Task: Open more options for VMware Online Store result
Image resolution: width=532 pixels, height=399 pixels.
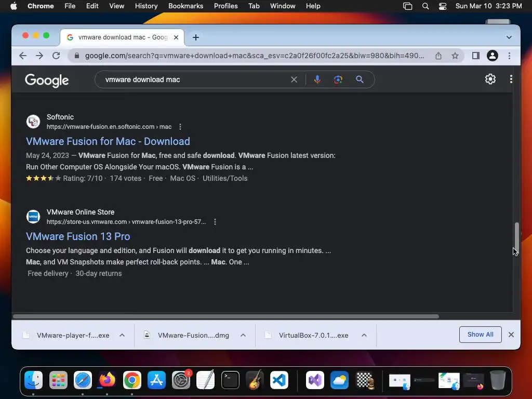Action: [215, 222]
